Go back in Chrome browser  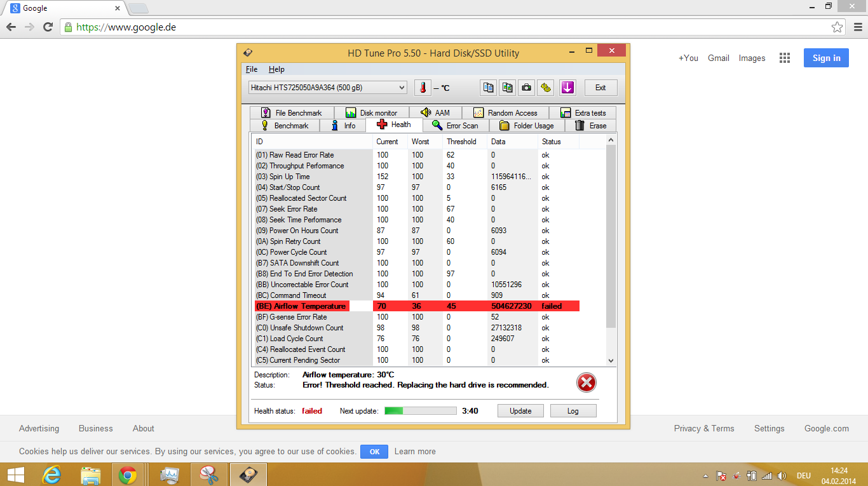click(x=11, y=27)
